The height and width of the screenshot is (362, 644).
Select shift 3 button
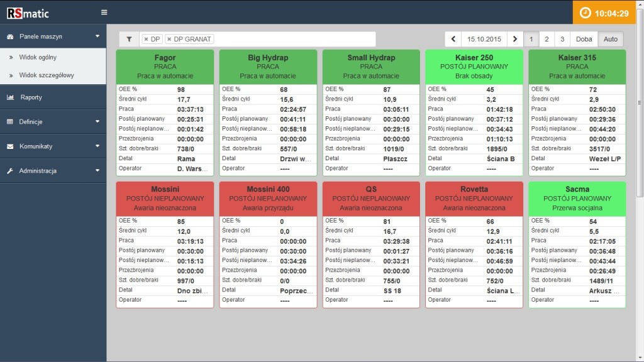[x=562, y=39]
